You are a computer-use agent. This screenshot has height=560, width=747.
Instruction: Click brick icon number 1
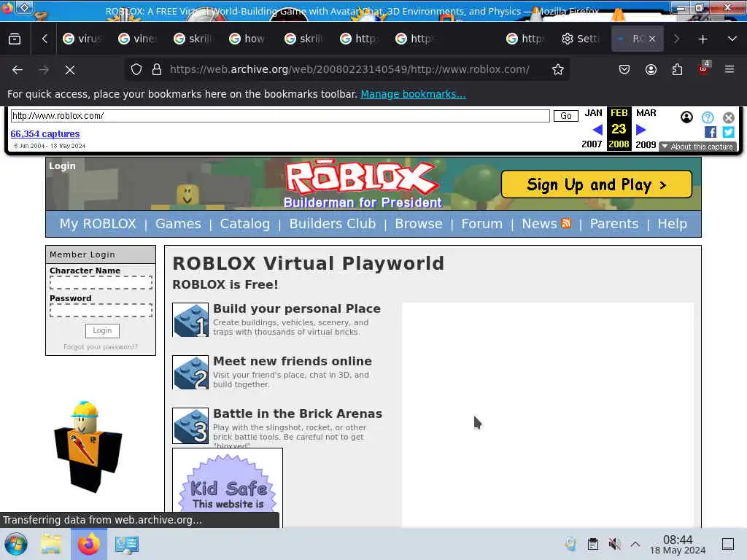point(190,320)
